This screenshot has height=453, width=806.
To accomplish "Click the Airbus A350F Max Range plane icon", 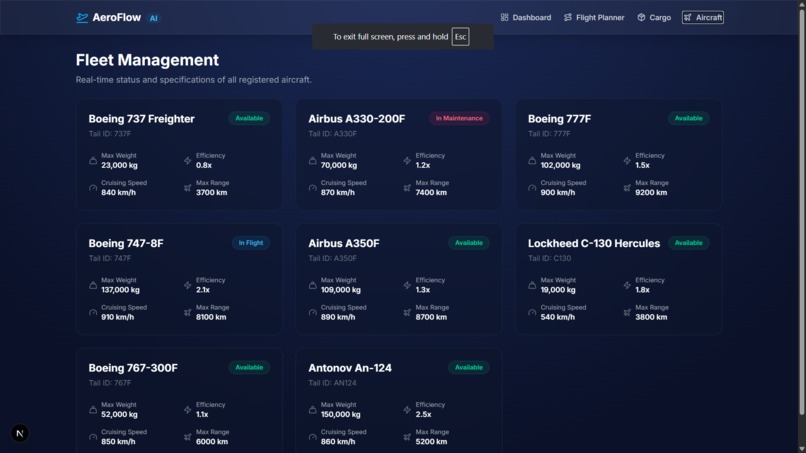I will tap(407, 312).
